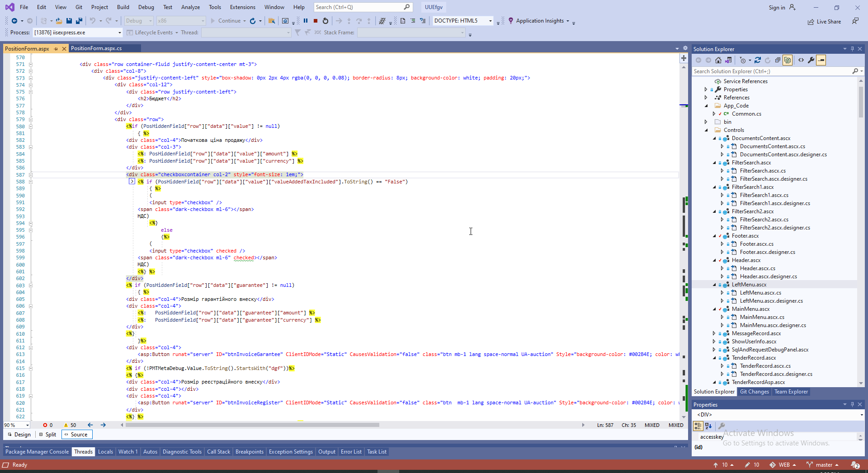Click the View Code icon in Solution Explorer
868x473 pixels.
pyautogui.click(x=801, y=60)
